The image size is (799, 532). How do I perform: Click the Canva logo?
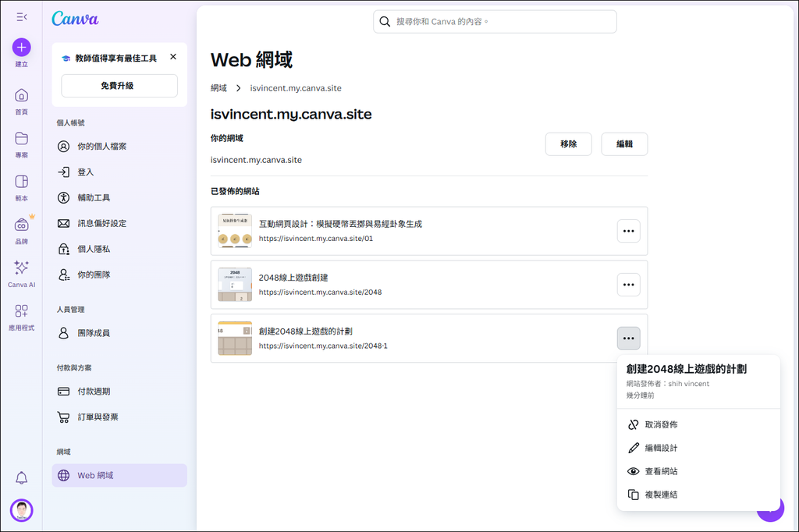click(75, 19)
